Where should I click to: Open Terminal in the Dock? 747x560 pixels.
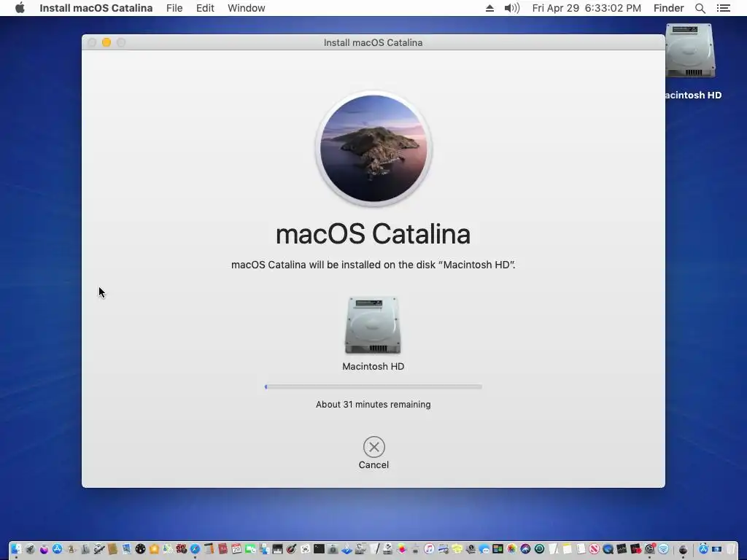[x=319, y=549]
